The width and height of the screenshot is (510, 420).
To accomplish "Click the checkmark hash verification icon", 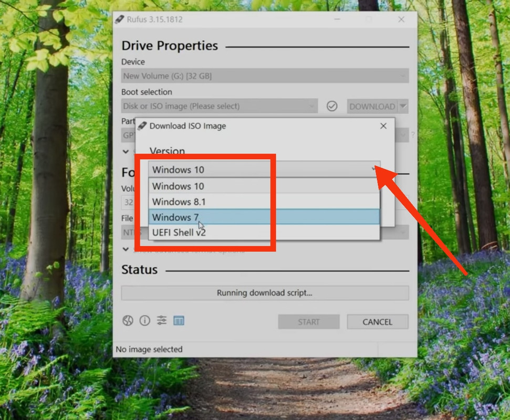I will [x=332, y=106].
